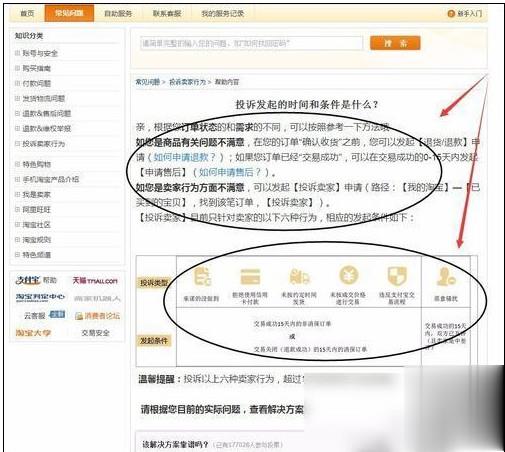This screenshot has height=452, width=505.
Task: Open the 商家机器人 link
Action: (97, 298)
